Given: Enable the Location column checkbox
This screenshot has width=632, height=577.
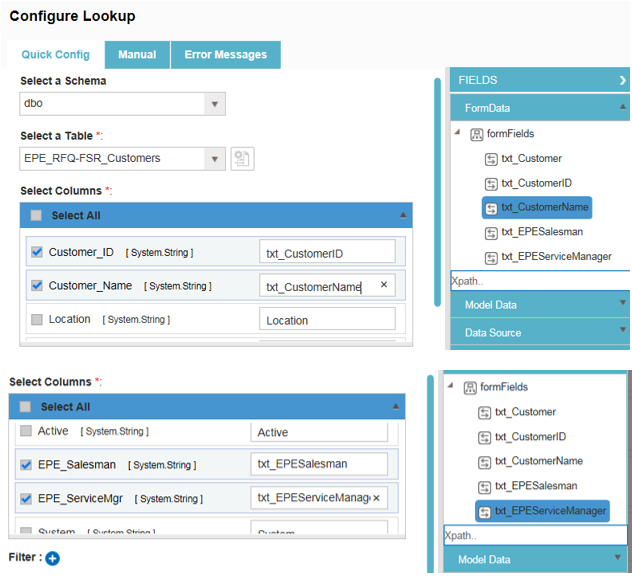Looking at the screenshot, I should (x=37, y=320).
